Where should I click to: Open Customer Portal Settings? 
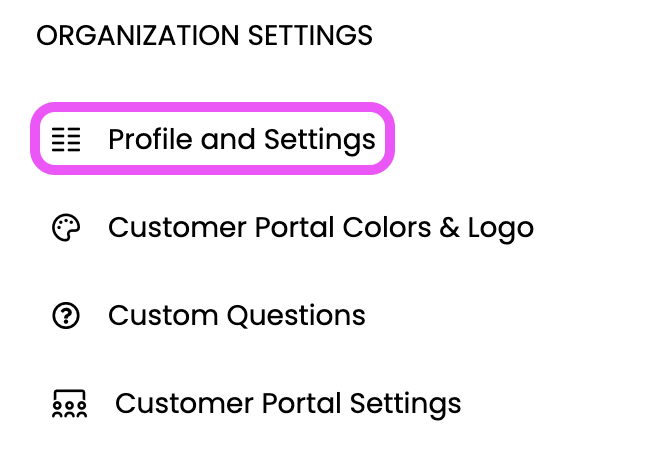click(256, 404)
